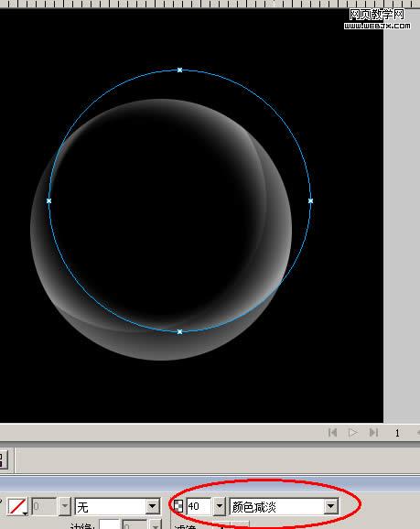This screenshot has height=529, width=420.
Task: Click the current frame number 1
Action: click(397, 433)
